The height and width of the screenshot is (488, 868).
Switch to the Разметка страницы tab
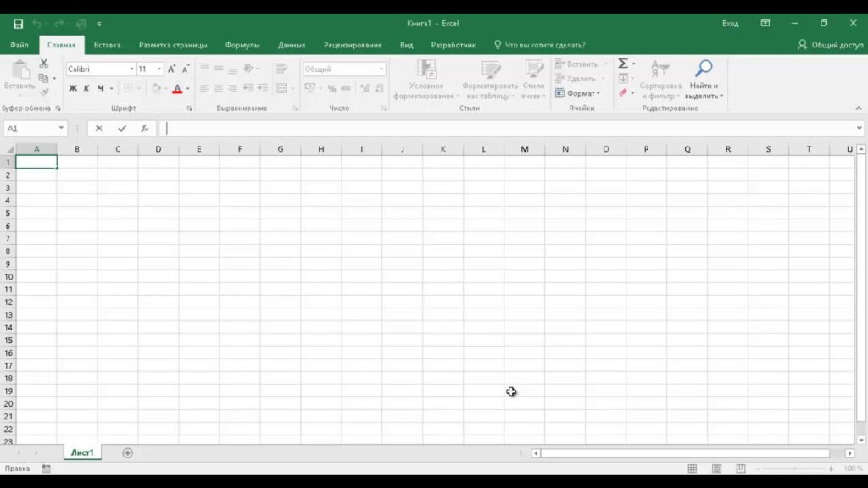173,45
